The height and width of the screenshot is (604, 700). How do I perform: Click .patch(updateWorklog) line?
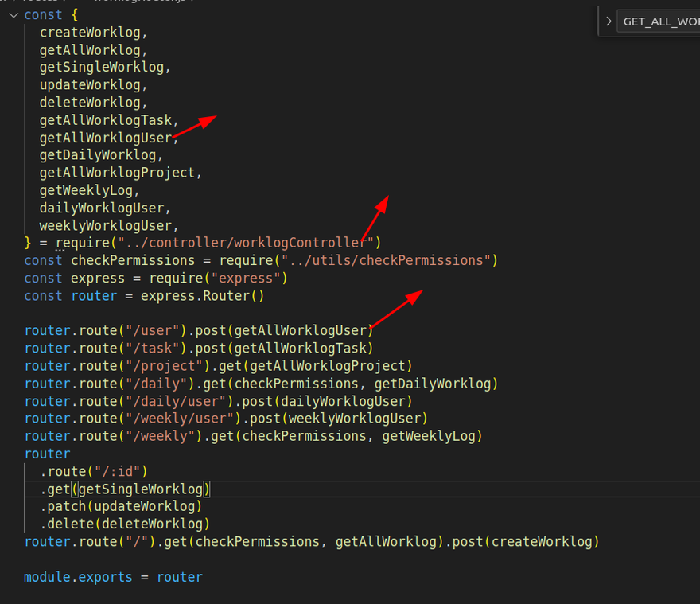tap(121, 505)
